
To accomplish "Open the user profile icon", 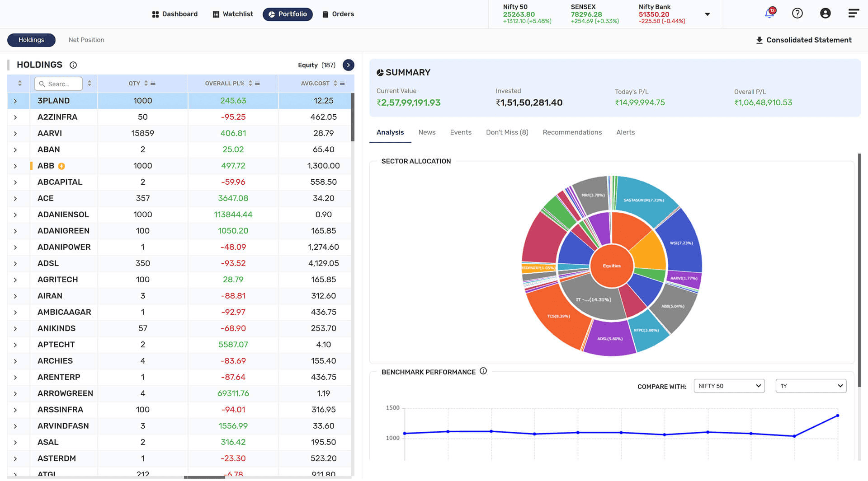I will pyautogui.click(x=826, y=13).
